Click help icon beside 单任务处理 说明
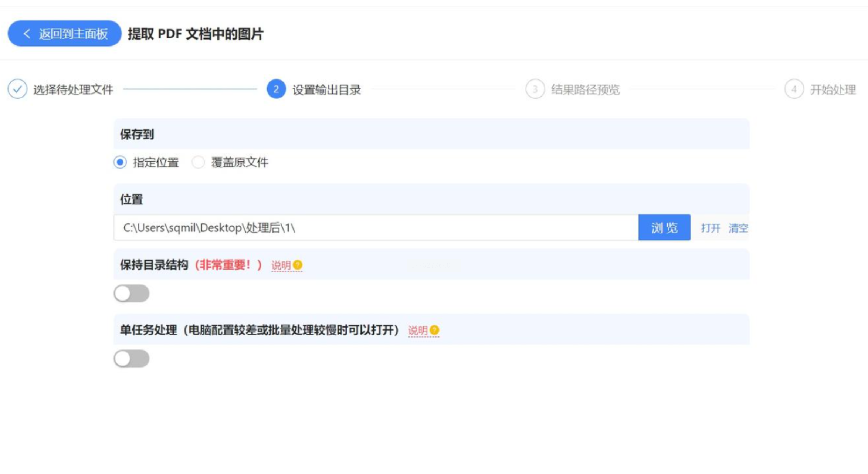 (435, 330)
